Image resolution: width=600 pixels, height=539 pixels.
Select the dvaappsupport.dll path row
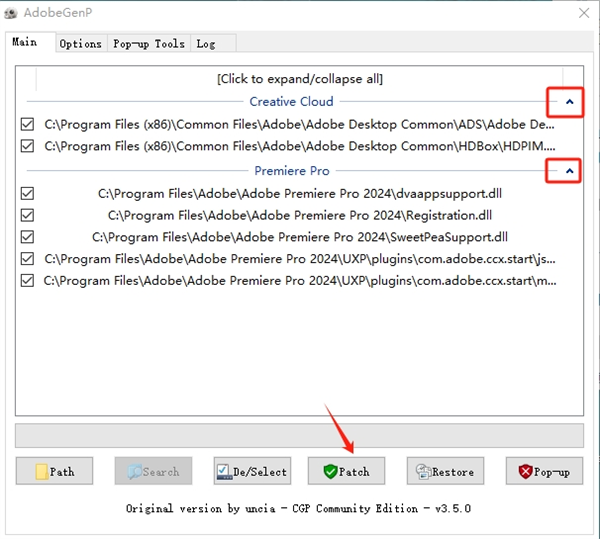click(x=300, y=194)
